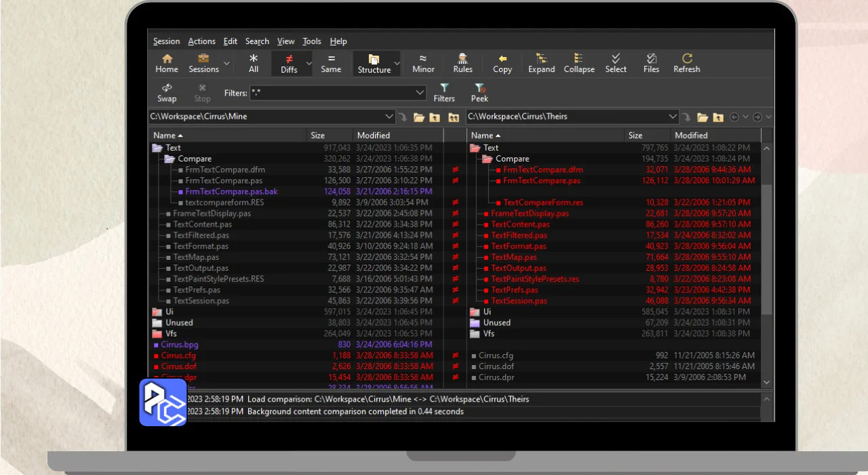Screen dimensions: 868x475
Task: Collapse the Compare folder in left pane
Action: pyautogui.click(x=170, y=159)
